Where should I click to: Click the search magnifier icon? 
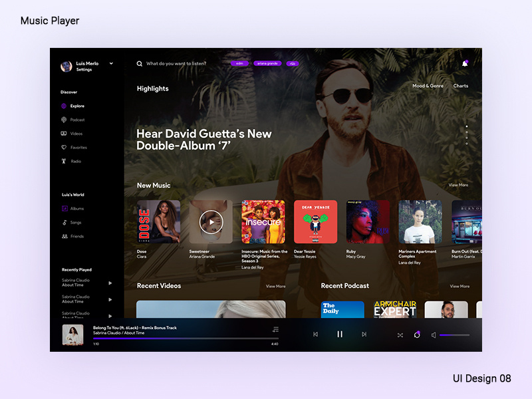tap(140, 64)
